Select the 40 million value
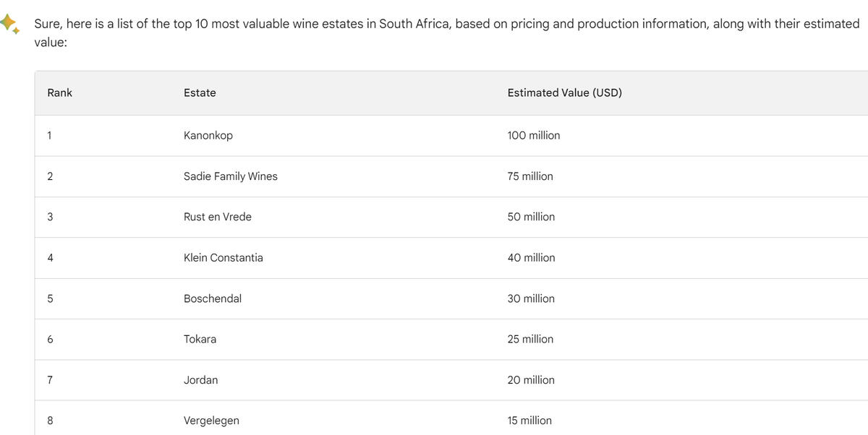The image size is (868, 435). pos(532,257)
